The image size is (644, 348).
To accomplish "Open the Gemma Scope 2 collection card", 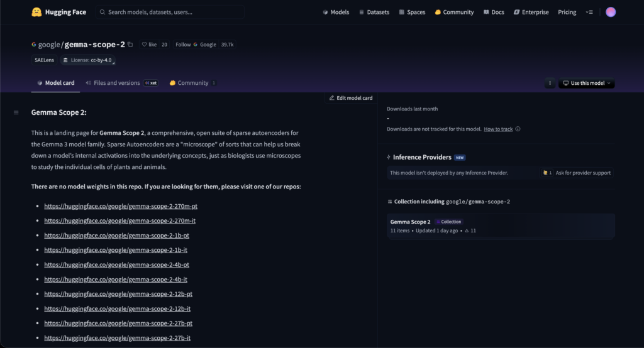I will [501, 226].
